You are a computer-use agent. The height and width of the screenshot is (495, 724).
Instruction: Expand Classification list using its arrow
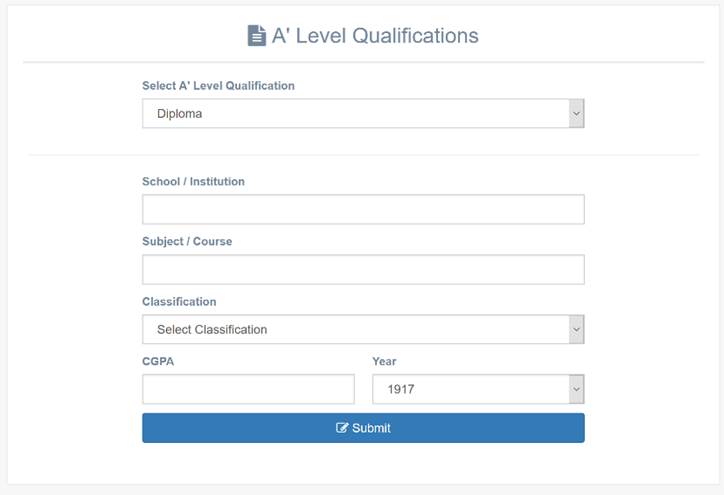click(x=576, y=329)
